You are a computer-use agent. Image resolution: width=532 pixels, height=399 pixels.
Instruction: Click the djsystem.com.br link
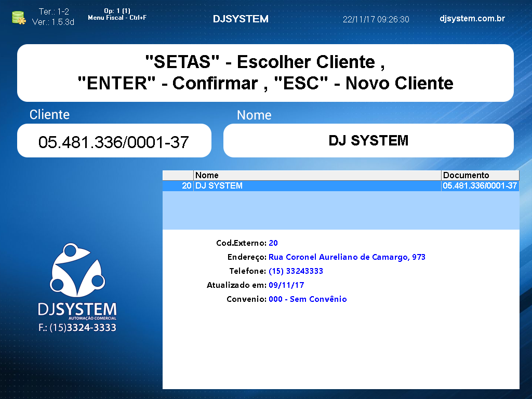472,18
